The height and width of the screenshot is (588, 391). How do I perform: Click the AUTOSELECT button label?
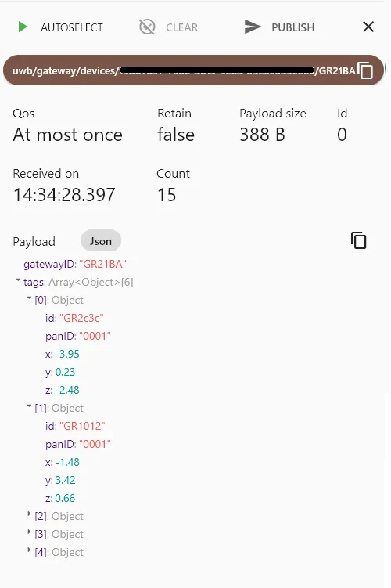[72, 27]
